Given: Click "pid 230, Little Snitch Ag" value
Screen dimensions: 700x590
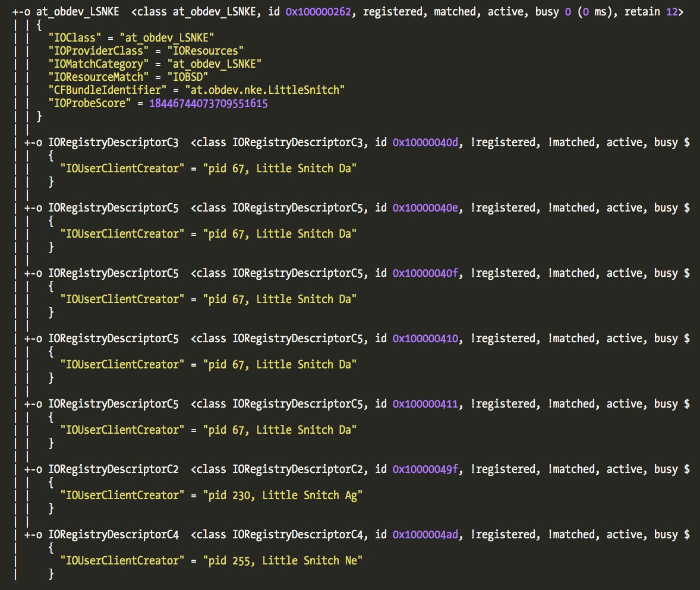Looking at the screenshot, I should pos(282,495).
